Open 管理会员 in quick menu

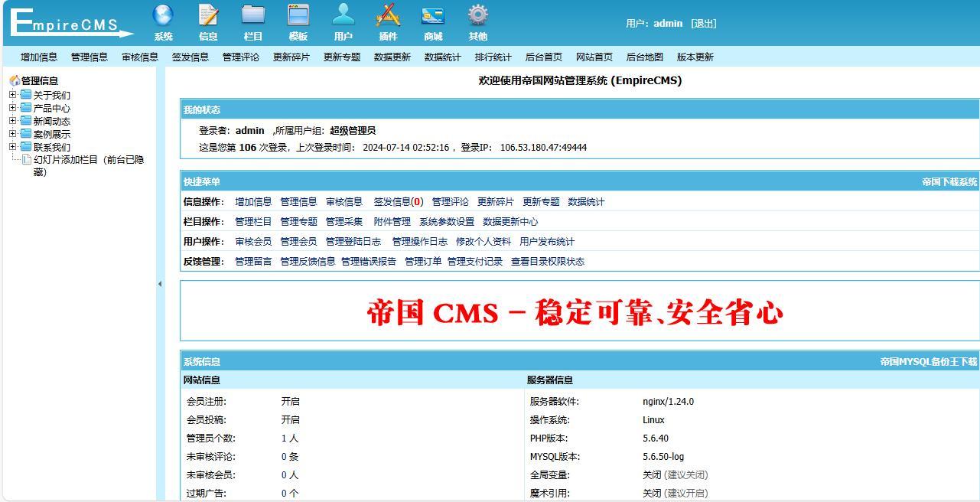point(298,242)
